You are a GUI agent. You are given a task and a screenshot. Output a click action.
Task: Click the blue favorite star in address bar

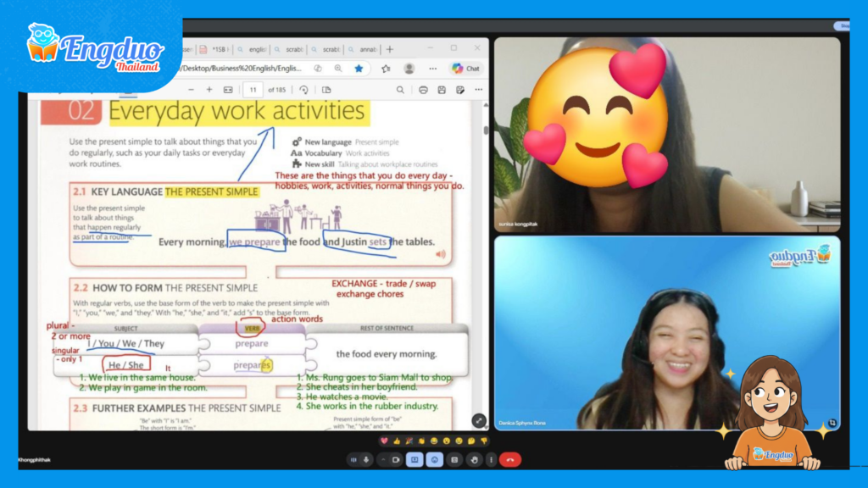[x=359, y=69]
